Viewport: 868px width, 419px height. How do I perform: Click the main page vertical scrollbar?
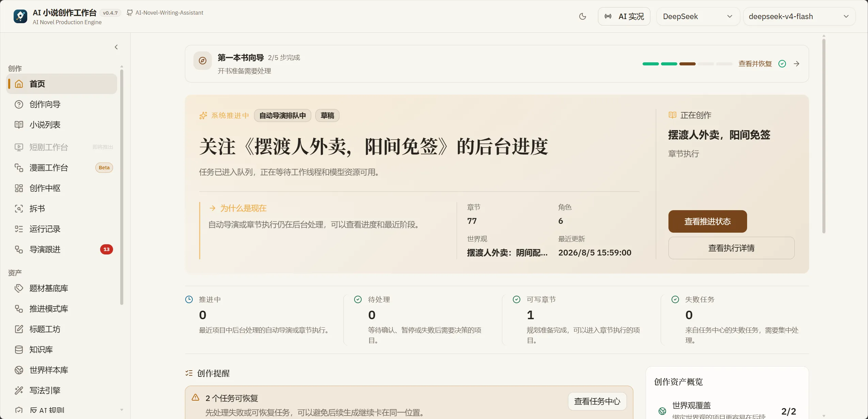pyautogui.click(x=824, y=136)
